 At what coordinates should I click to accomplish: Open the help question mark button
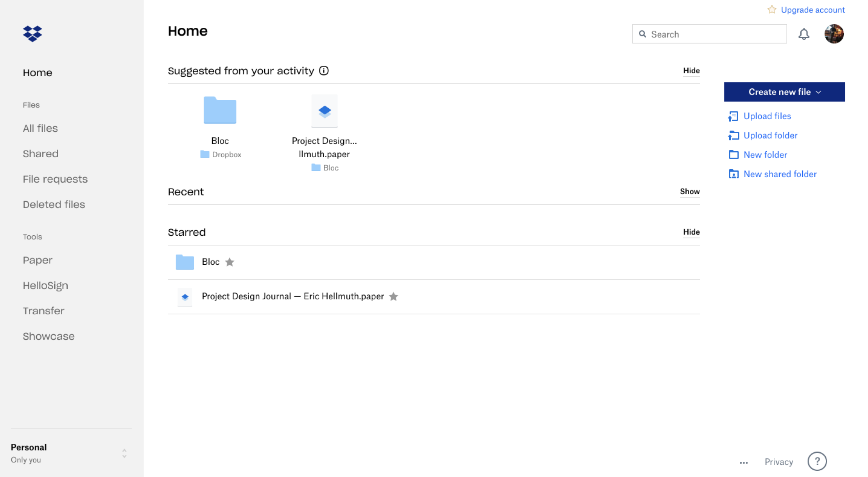(817, 461)
